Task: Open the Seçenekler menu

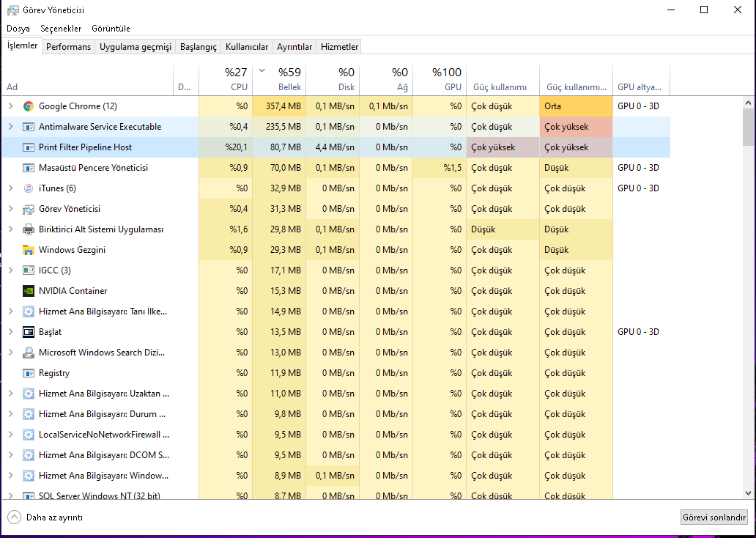Action: click(x=61, y=29)
